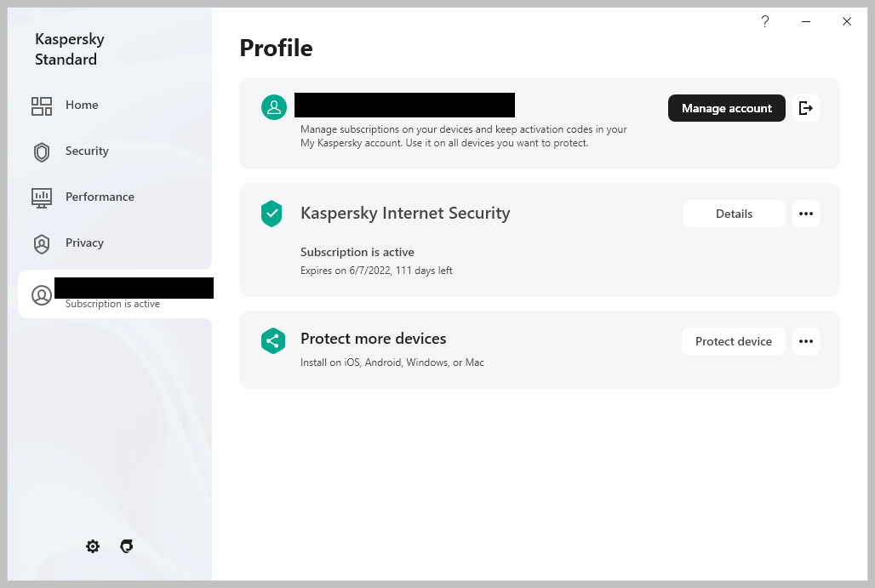Go to the Security section
This screenshot has width=875, height=588.
(x=86, y=151)
